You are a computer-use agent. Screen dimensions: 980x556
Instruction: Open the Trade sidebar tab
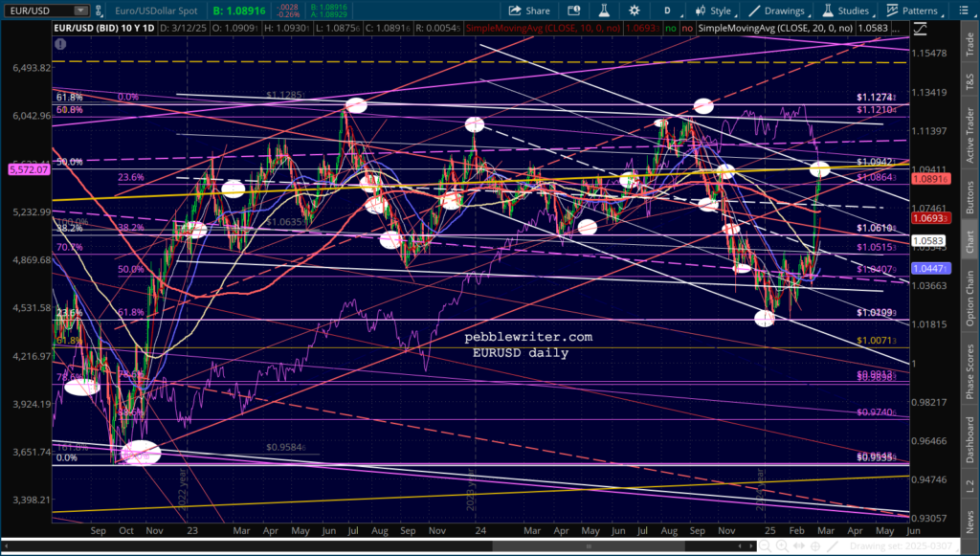(x=970, y=42)
